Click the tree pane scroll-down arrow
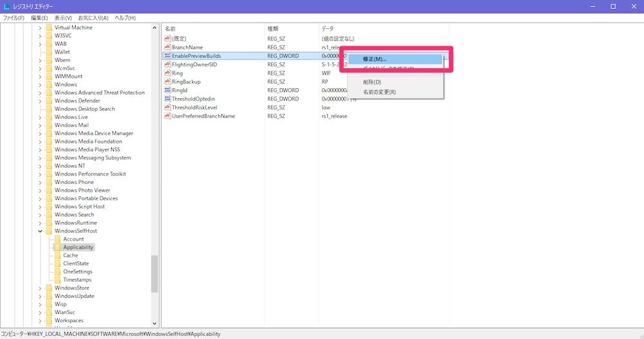 coord(155,324)
